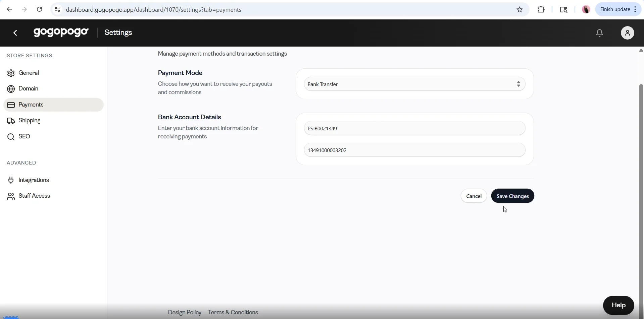Open Integrations in Advanced section
The width and height of the screenshot is (644, 319).
[53, 180]
